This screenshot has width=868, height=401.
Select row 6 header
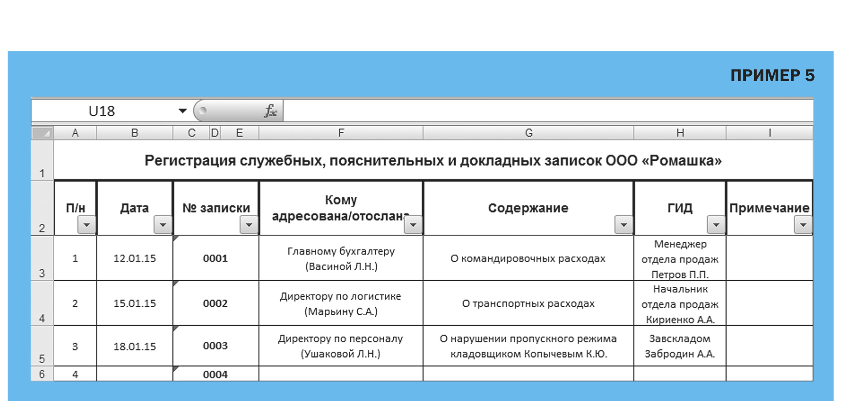pos(42,374)
